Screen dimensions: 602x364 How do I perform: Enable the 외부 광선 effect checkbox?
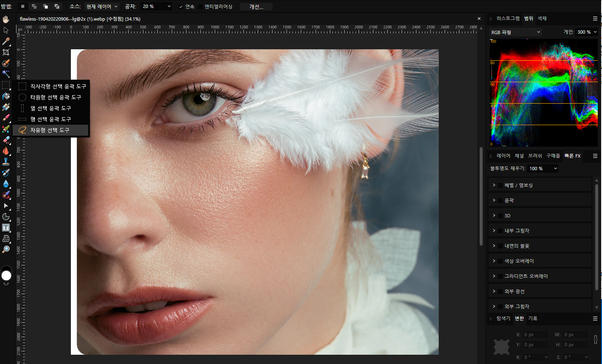500,292
